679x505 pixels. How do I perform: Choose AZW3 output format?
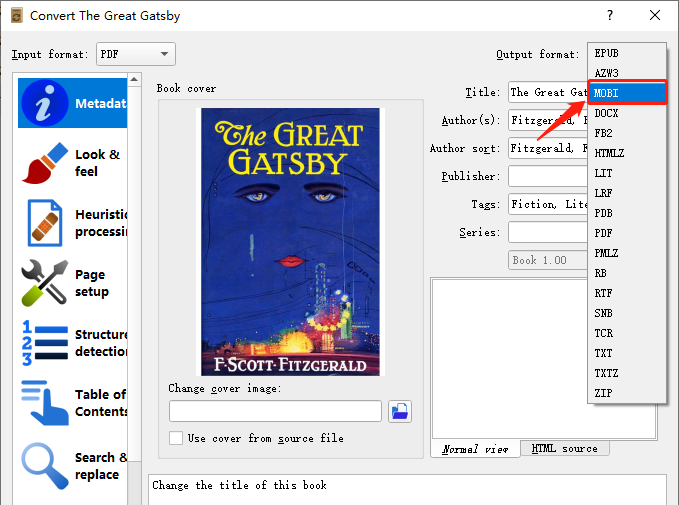pyautogui.click(x=627, y=73)
